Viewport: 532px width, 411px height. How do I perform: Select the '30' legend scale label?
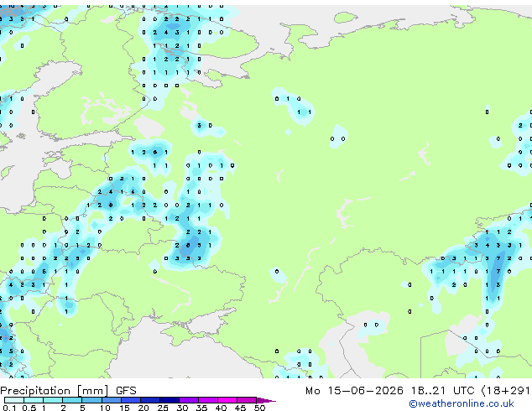click(182, 408)
